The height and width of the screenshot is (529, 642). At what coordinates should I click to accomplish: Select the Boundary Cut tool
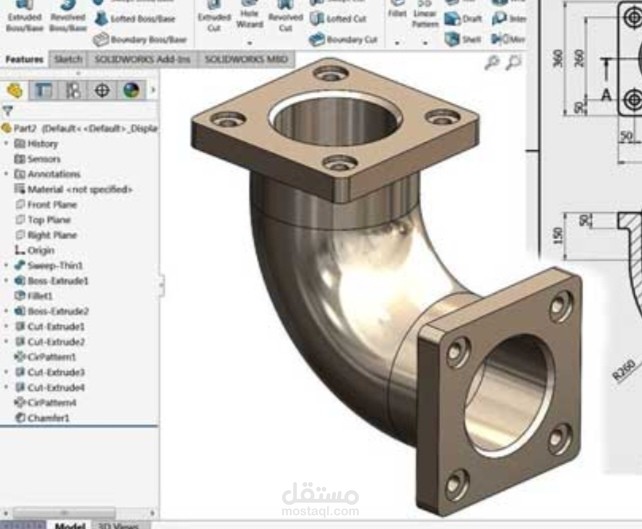pyautogui.click(x=343, y=40)
